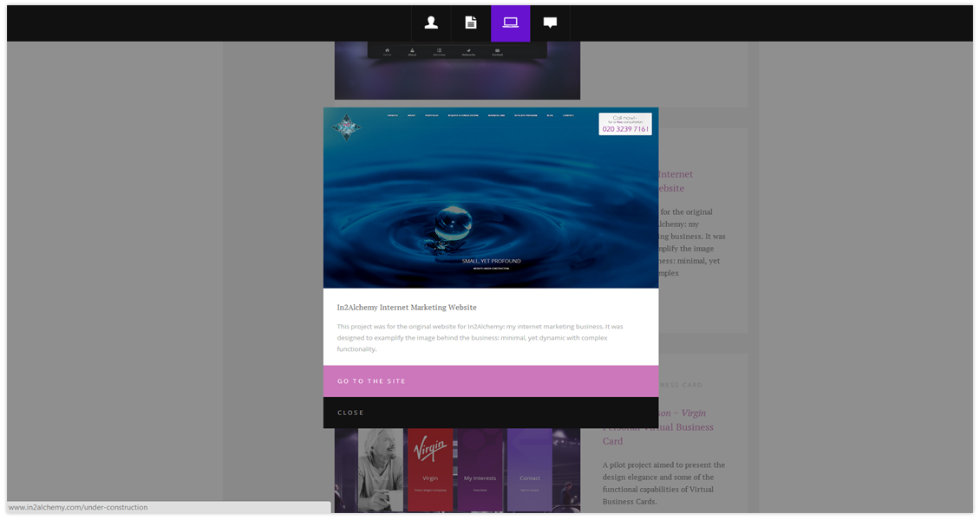Open the speech bubble contact icon

pos(550,23)
